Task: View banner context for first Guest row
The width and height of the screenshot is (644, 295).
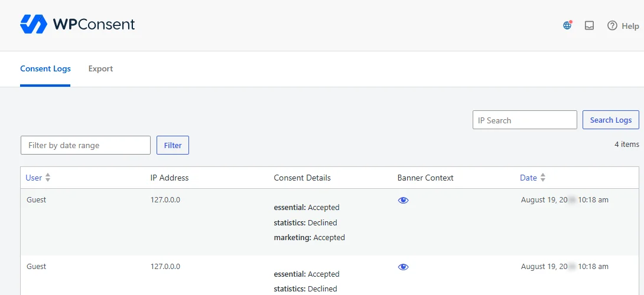Action: click(404, 200)
